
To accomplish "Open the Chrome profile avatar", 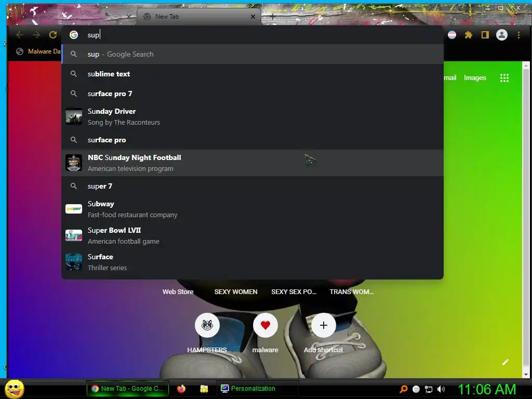I will (x=502, y=35).
